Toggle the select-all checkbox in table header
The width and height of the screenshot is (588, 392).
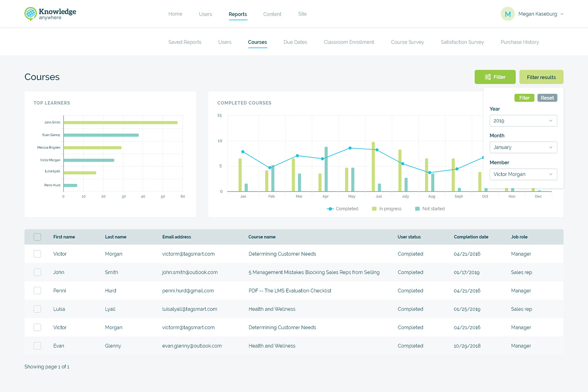[x=37, y=237]
